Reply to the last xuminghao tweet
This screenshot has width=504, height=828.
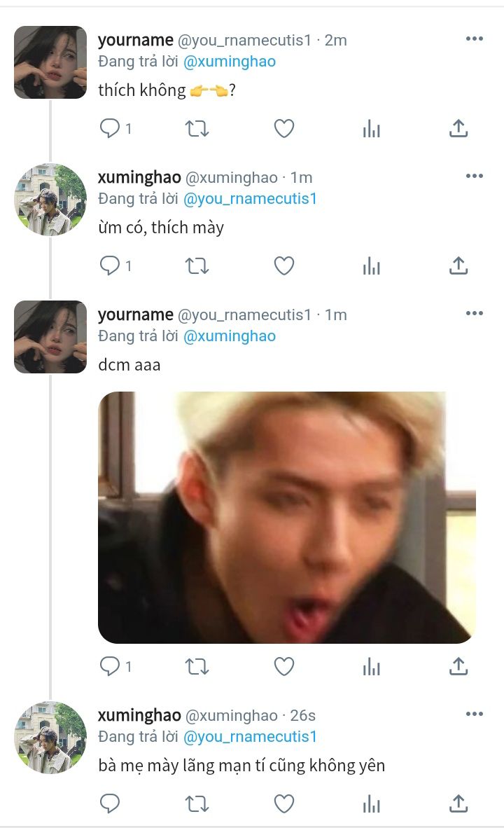[110, 803]
